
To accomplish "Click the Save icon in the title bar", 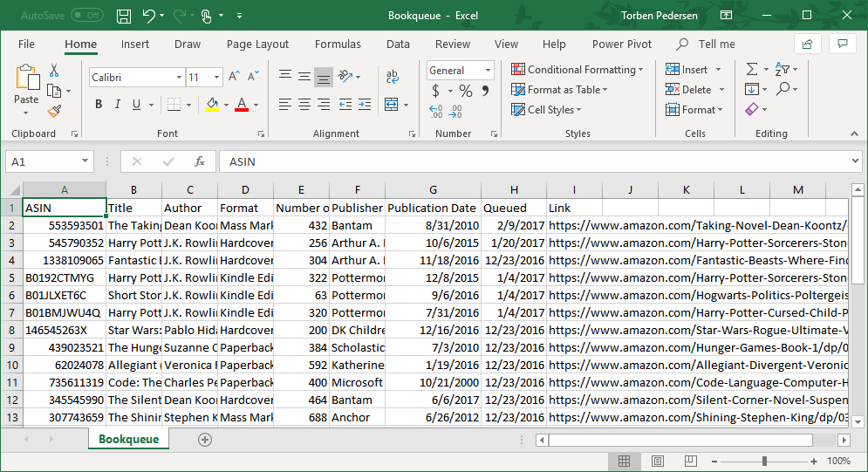I will pyautogui.click(x=124, y=16).
